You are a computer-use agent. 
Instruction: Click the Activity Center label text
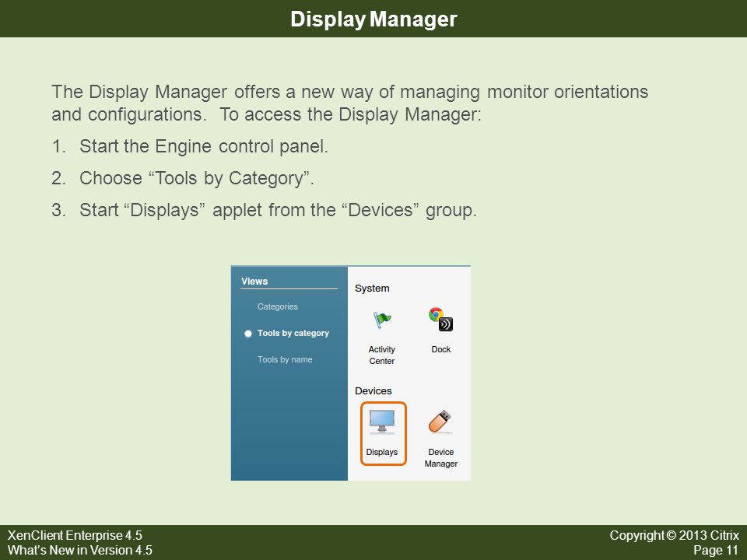pyautogui.click(x=381, y=355)
